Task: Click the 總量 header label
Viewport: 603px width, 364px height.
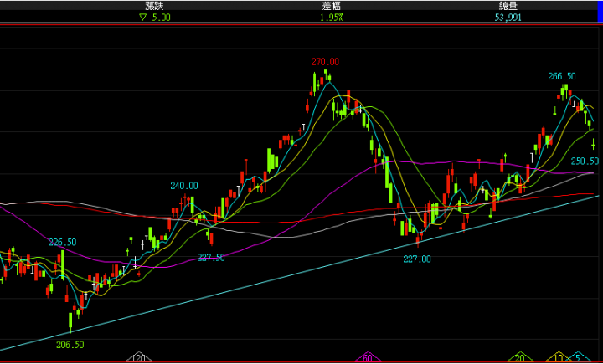Action: pyautogui.click(x=508, y=6)
